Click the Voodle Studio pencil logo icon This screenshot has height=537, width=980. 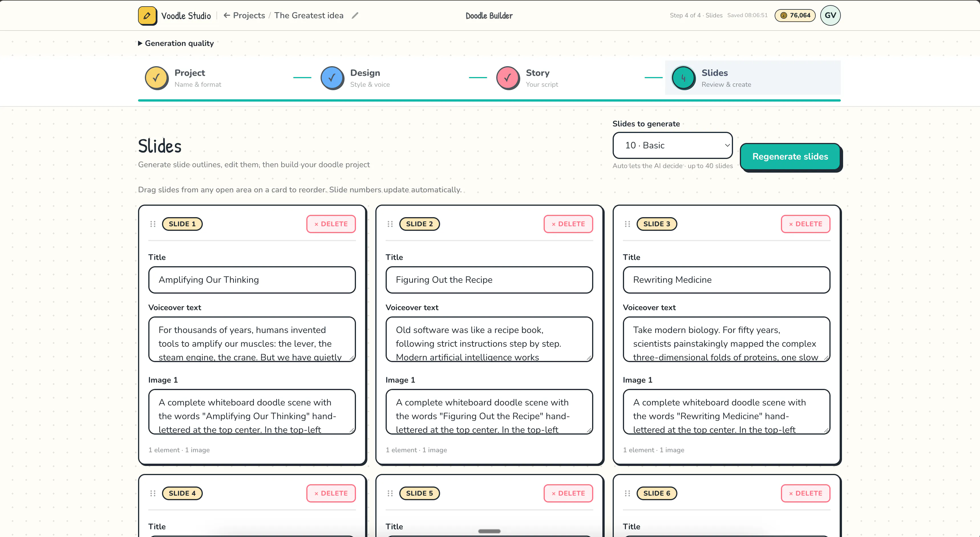click(x=147, y=16)
